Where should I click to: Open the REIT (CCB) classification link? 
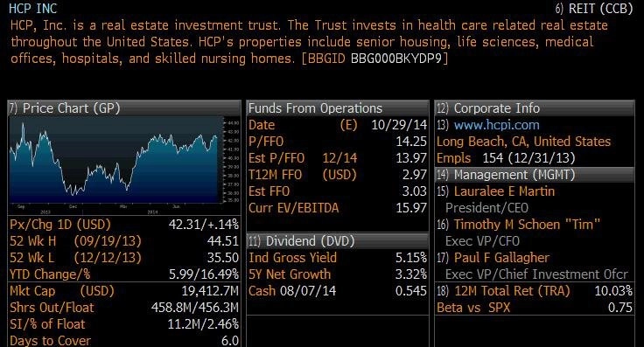click(x=593, y=9)
